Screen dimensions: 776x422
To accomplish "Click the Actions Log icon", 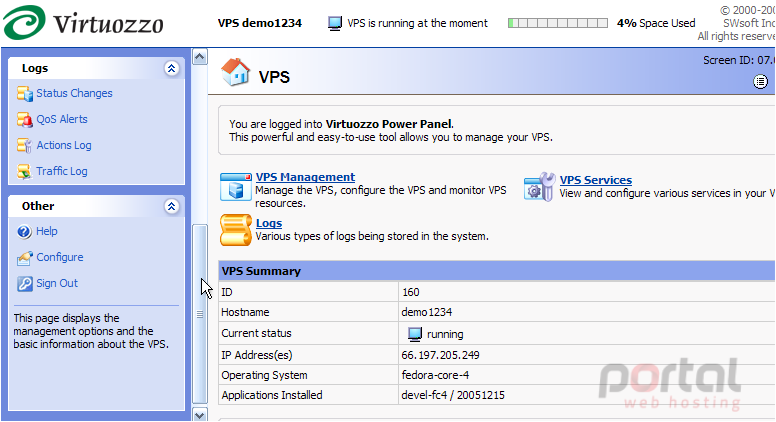I will pyautogui.click(x=24, y=145).
